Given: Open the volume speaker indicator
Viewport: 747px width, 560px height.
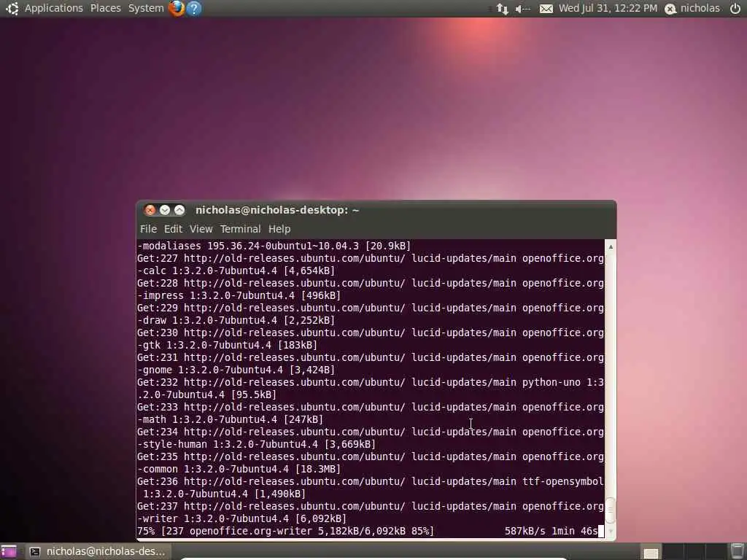Looking at the screenshot, I should click(522, 9).
